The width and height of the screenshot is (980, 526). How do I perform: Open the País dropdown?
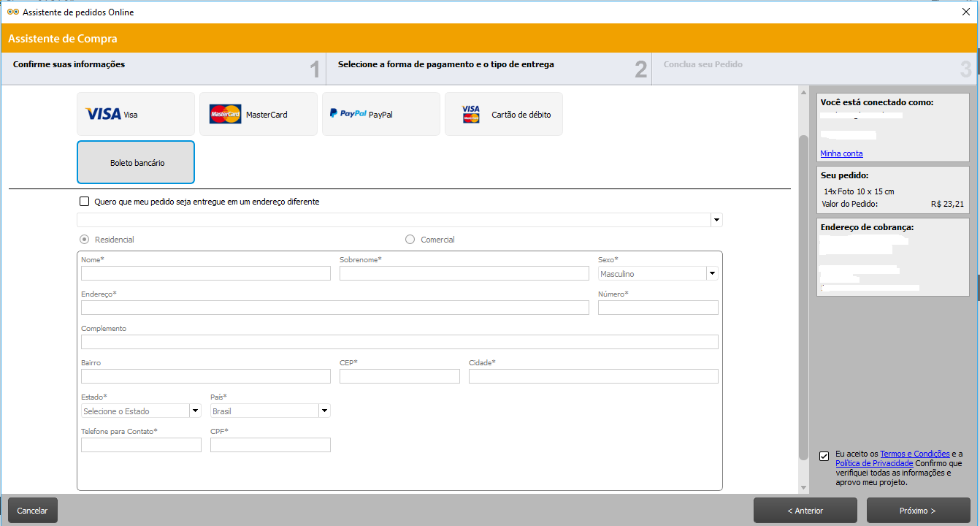coord(324,411)
